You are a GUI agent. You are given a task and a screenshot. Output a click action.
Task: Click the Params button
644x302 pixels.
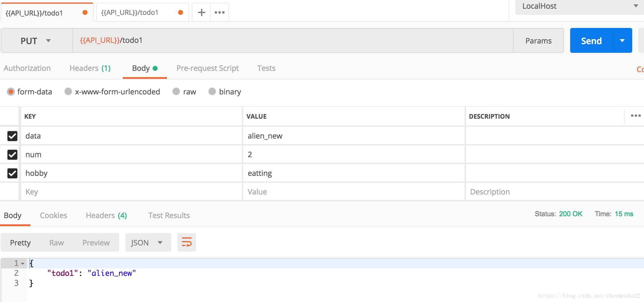click(x=538, y=41)
